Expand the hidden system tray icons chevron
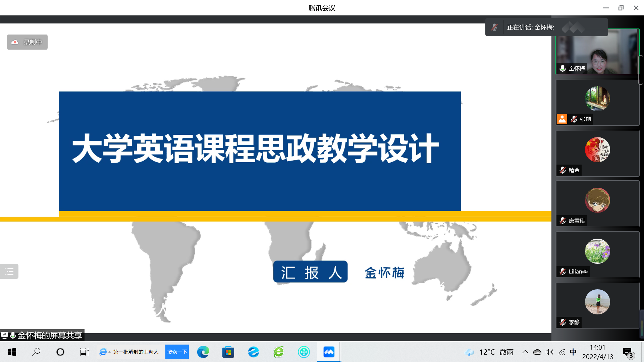This screenshot has width=644, height=362. (x=525, y=352)
